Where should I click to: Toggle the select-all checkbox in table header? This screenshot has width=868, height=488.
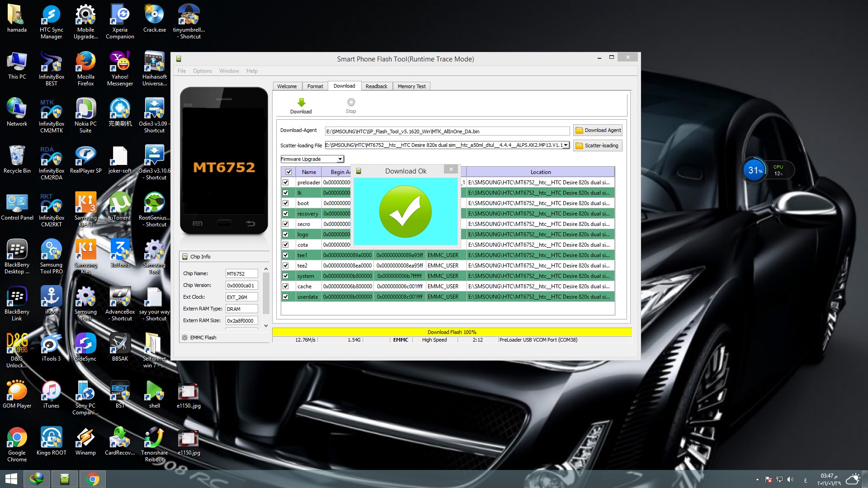288,172
